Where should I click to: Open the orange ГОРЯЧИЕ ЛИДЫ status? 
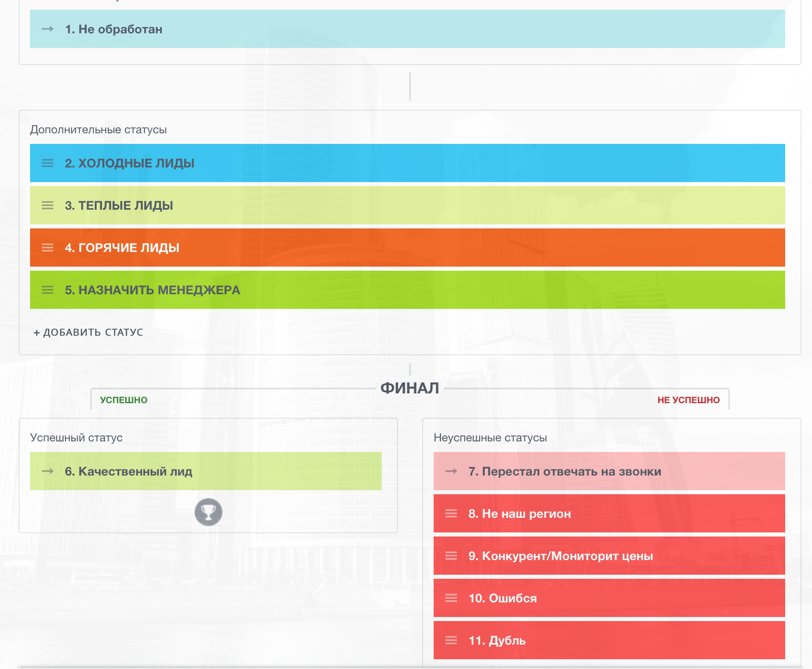[x=406, y=248]
